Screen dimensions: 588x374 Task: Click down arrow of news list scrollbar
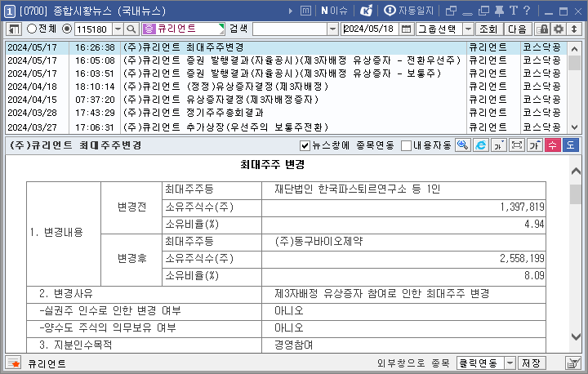[574, 127]
